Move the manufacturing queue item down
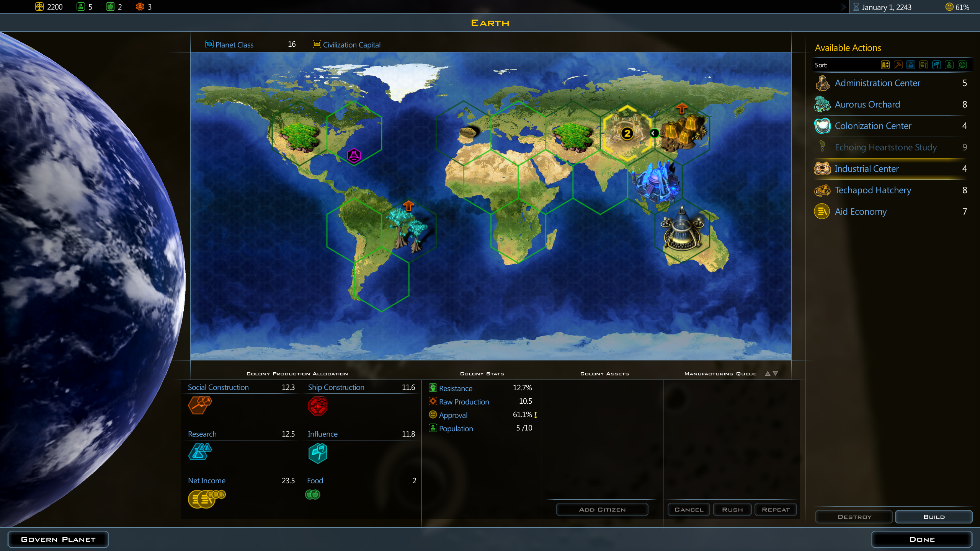 click(x=776, y=373)
